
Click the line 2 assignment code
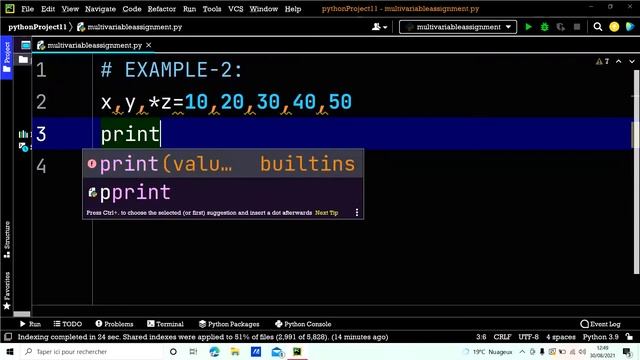pyautogui.click(x=227, y=102)
